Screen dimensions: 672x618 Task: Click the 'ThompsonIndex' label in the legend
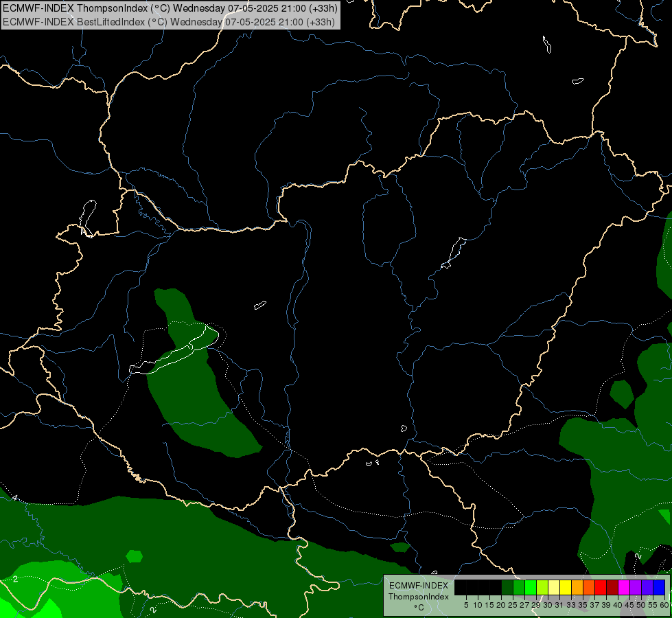[x=419, y=597]
